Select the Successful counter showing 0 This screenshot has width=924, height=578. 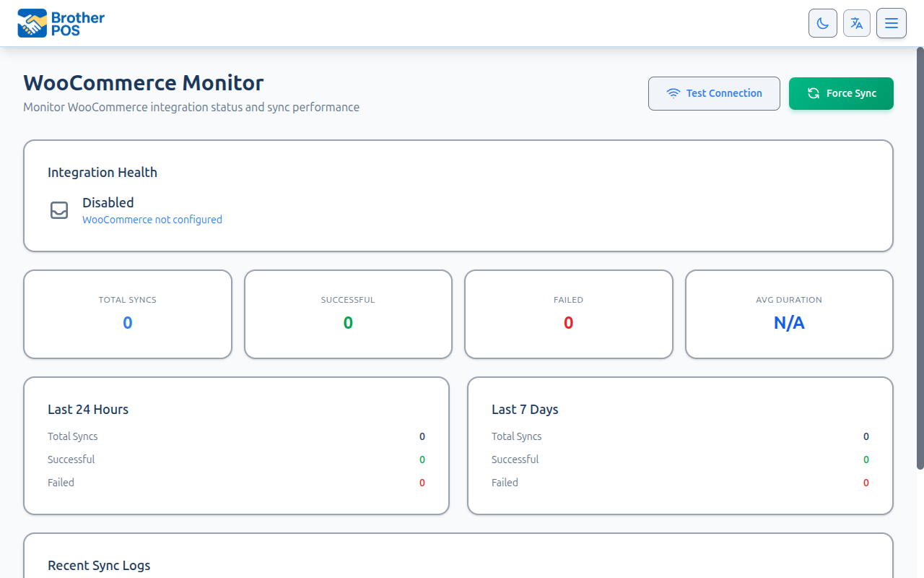pyautogui.click(x=348, y=323)
